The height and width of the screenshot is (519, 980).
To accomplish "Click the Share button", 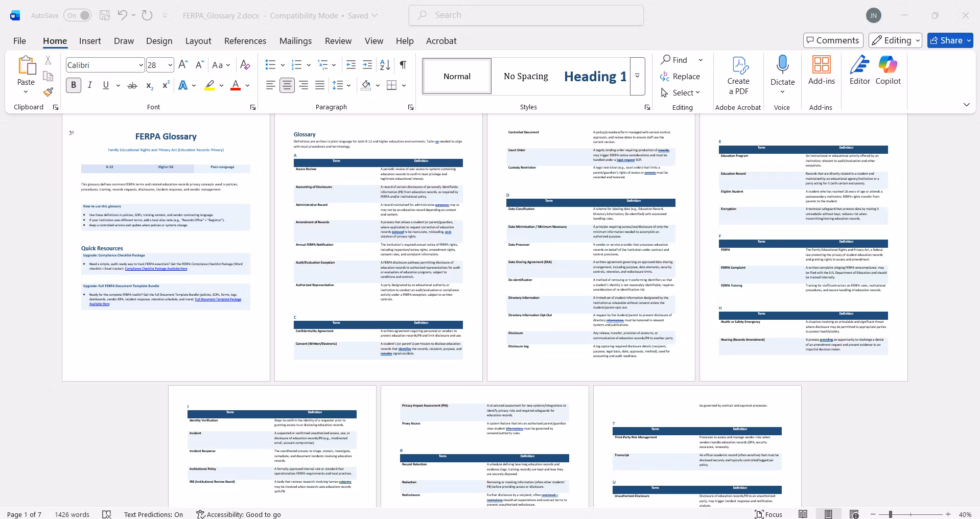I will pyautogui.click(x=950, y=40).
